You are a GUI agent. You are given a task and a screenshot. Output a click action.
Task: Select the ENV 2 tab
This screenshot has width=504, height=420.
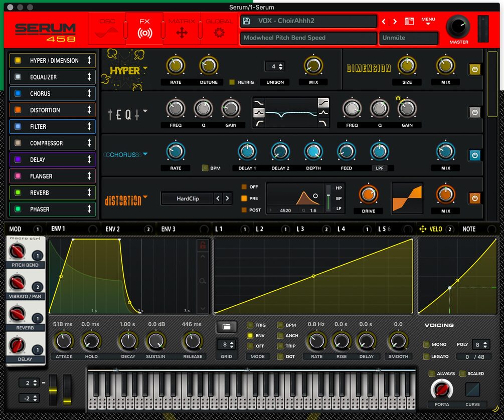coord(112,229)
